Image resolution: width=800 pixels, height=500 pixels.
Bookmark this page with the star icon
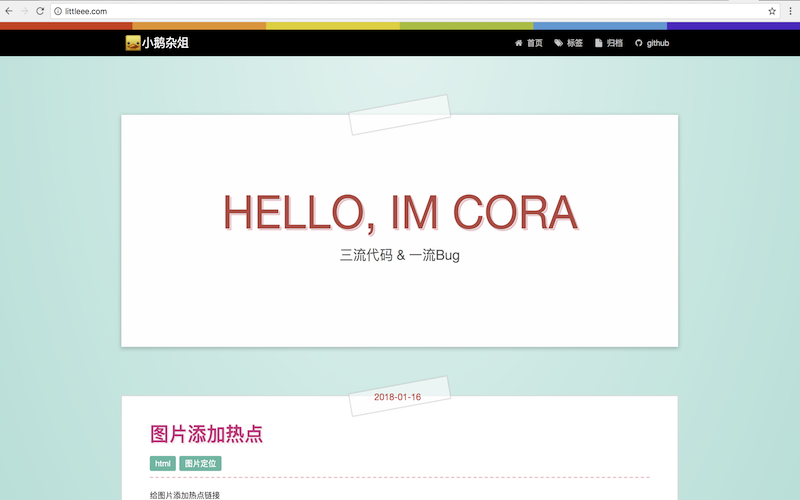tap(772, 10)
